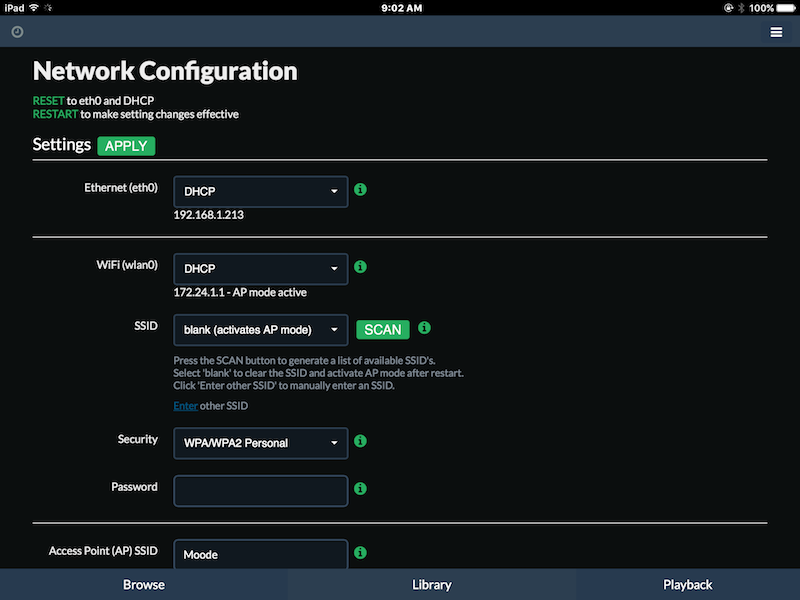Expand the SSID blank (activates AP mode) dropdown
The image size is (800, 600).
(x=261, y=330)
